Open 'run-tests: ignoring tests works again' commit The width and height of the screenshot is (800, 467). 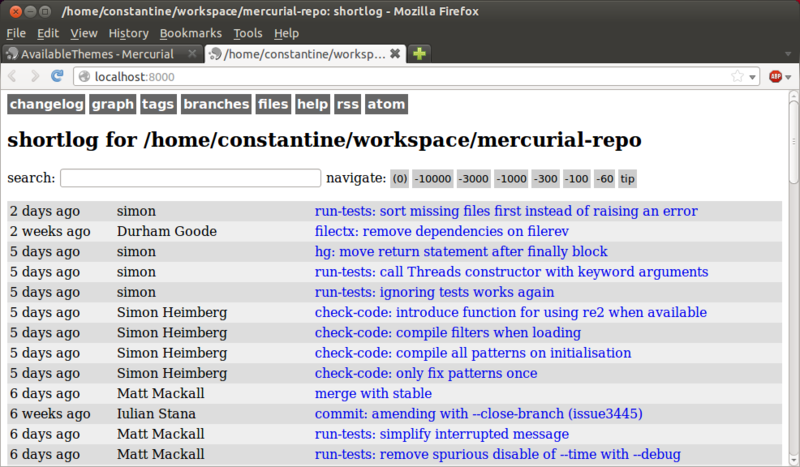434,292
